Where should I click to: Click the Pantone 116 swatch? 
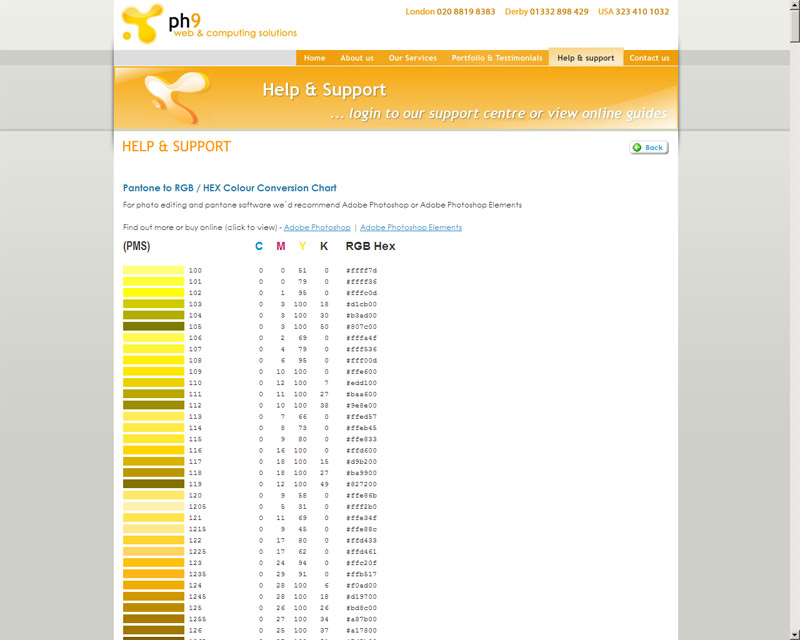[x=153, y=450]
